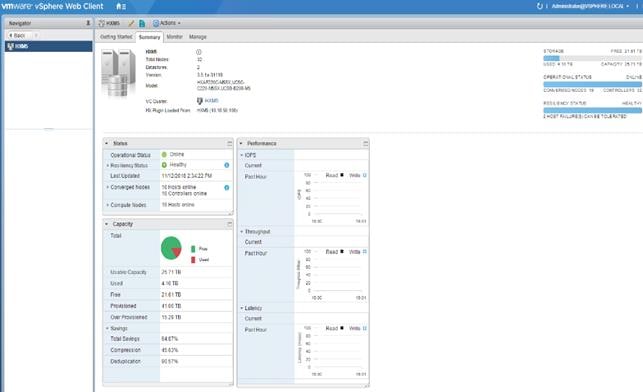The height and width of the screenshot is (392, 643).
Task: Click the cluster icon in the object title bar
Action: click(x=101, y=23)
